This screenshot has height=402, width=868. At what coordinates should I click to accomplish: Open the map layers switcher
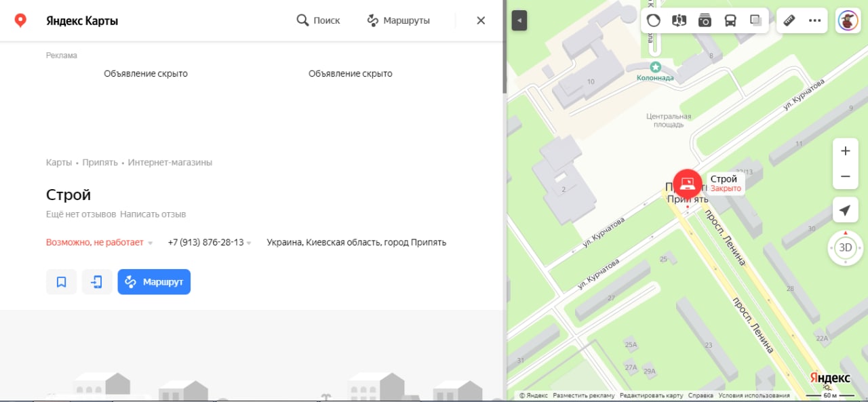point(755,20)
